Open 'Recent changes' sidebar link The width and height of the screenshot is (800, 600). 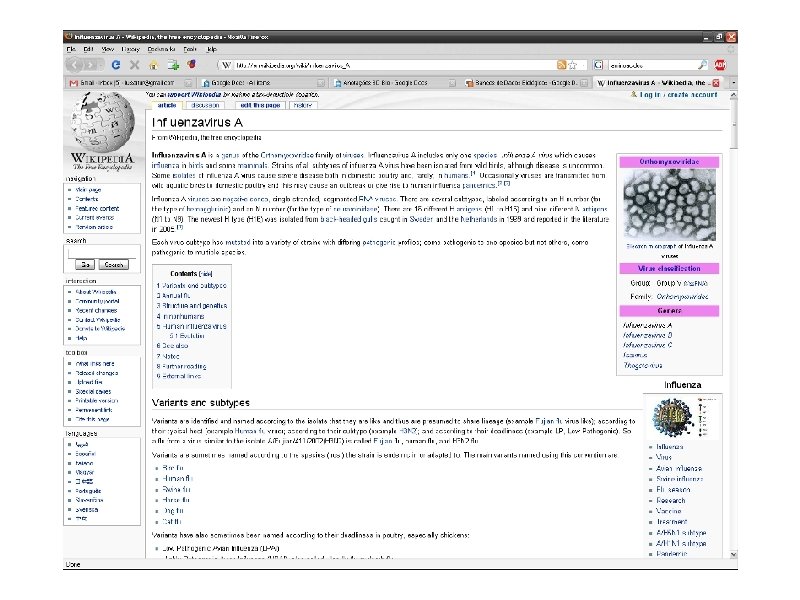(96, 310)
